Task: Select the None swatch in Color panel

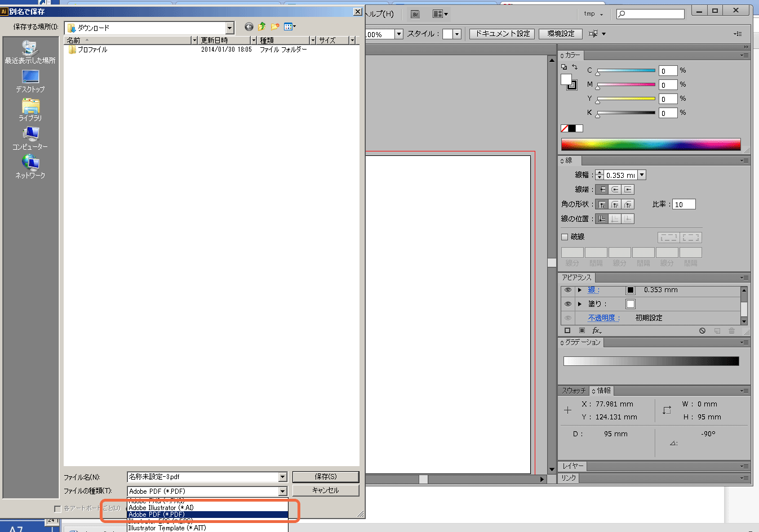Action: [x=565, y=128]
